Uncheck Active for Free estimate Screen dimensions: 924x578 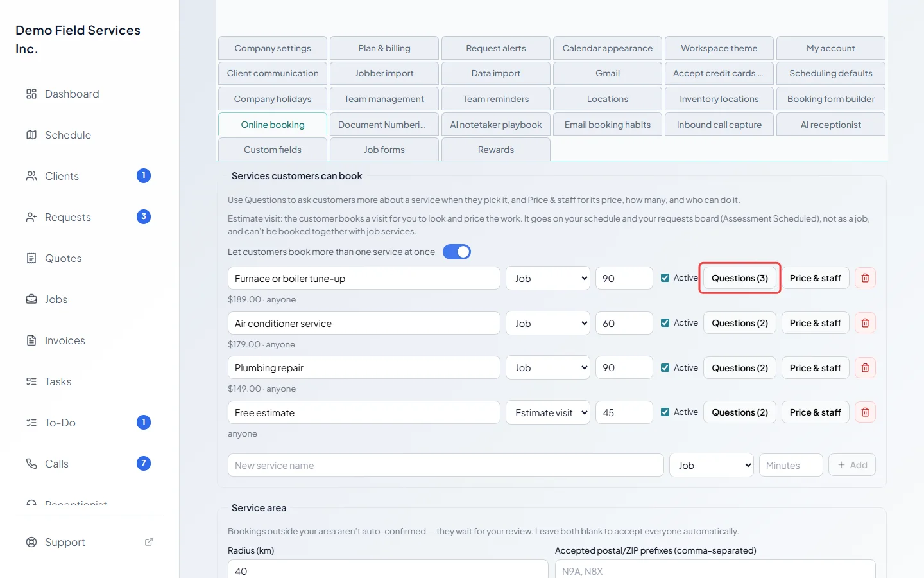[x=665, y=412]
